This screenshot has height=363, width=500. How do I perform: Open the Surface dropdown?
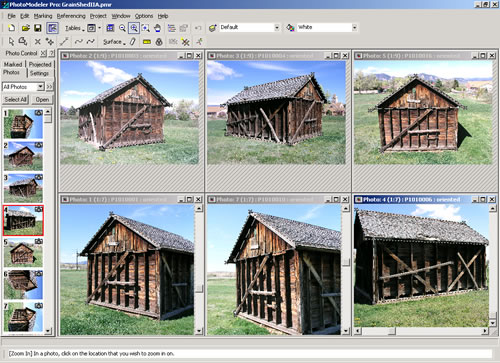pyautogui.click(x=114, y=42)
